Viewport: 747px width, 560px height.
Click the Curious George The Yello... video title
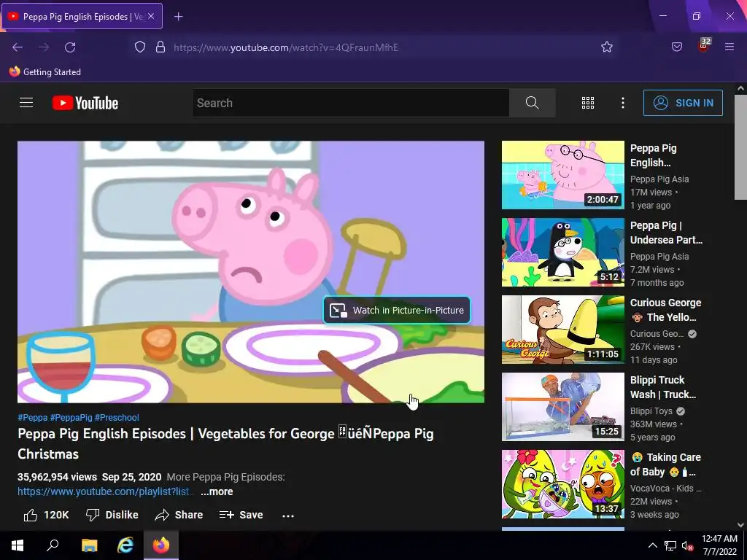click(665, 310)
